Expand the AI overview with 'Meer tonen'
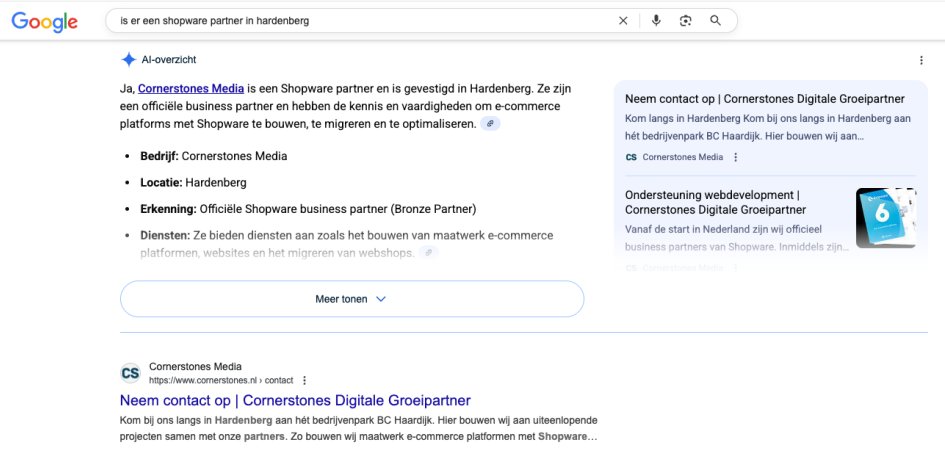The height and width of the screenshot is (459, 945). coord(351,299)
